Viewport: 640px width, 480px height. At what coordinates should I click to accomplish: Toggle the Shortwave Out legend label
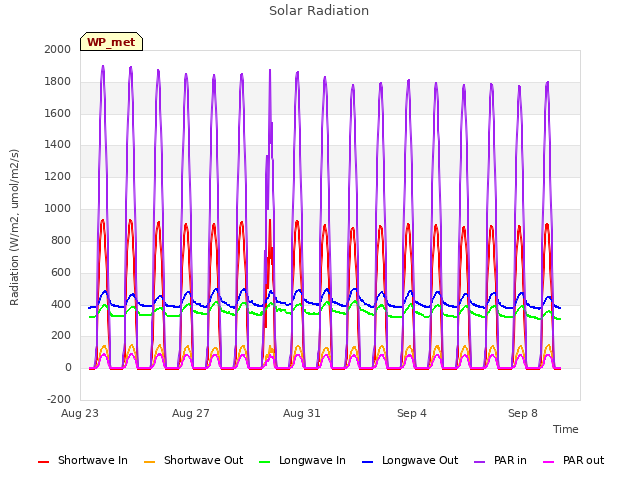pos(203,460)
